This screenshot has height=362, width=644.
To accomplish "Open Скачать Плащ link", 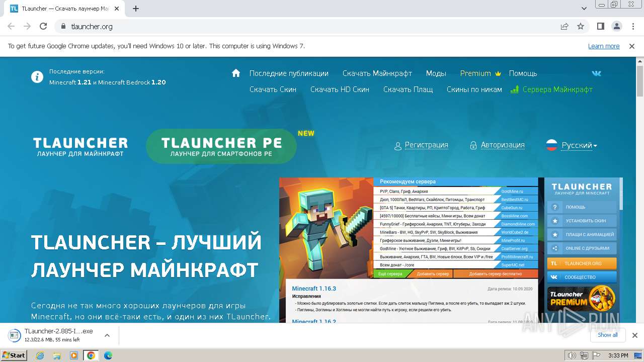I will pos(408,89).
